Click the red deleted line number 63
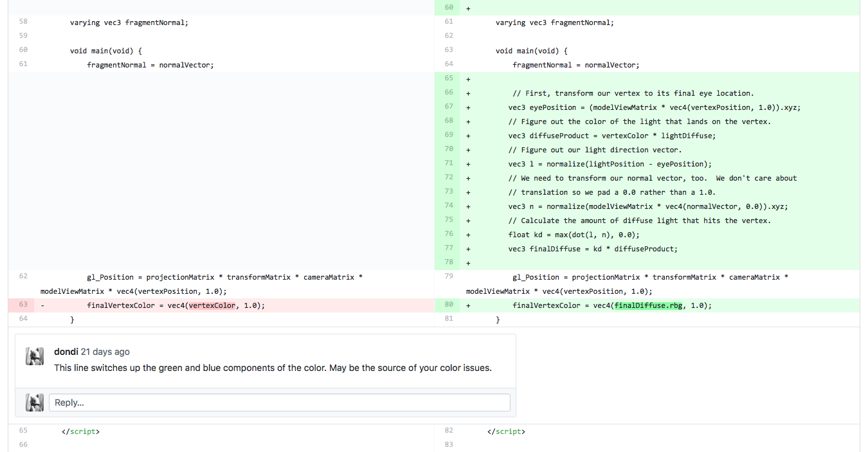The height and width of the screenshot is (452, 868). pyautogui.click(x=23, y=305)
